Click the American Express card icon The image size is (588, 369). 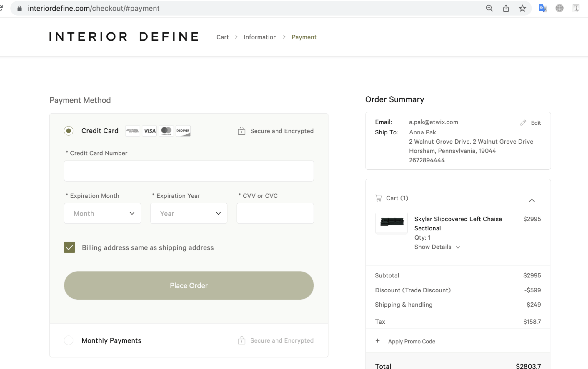pos(133,131)
